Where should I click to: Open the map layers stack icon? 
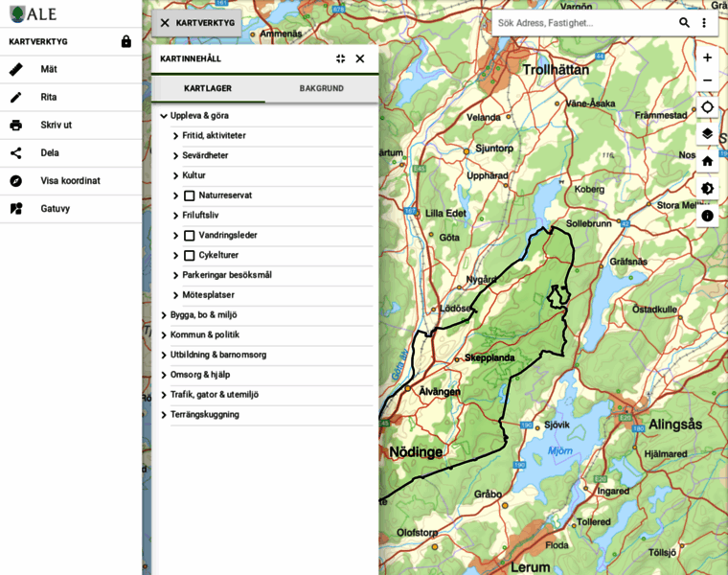[x=707, y=134]
